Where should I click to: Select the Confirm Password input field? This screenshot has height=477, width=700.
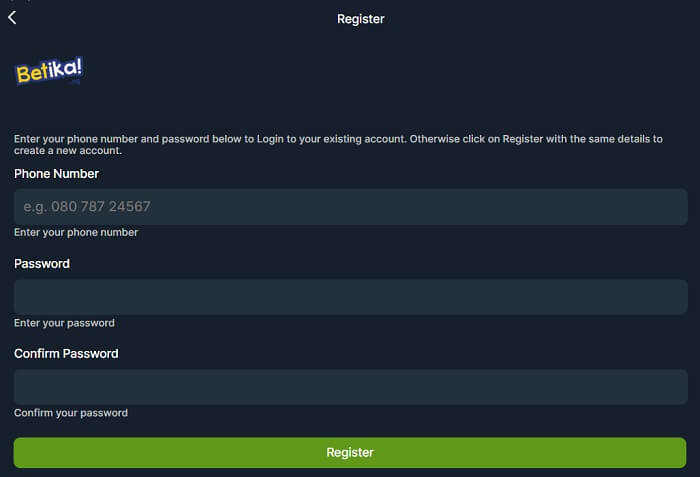[350, 387]
